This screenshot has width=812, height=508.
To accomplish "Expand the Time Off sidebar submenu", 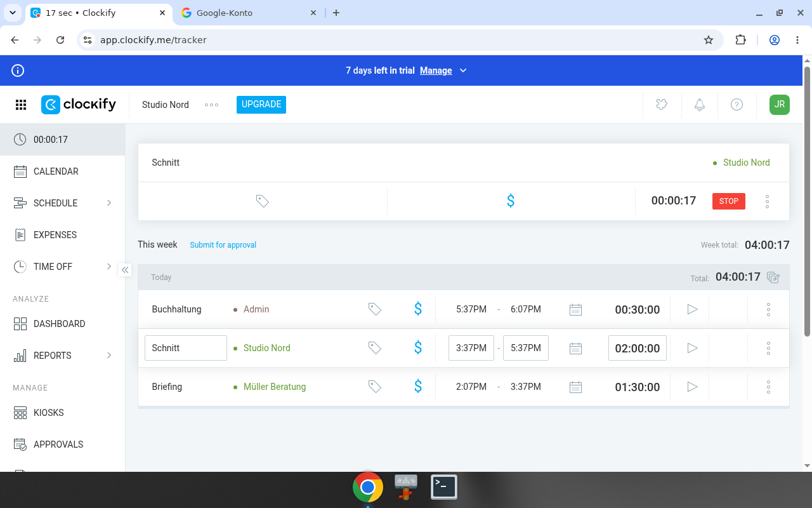I will (x=109, y=267).
